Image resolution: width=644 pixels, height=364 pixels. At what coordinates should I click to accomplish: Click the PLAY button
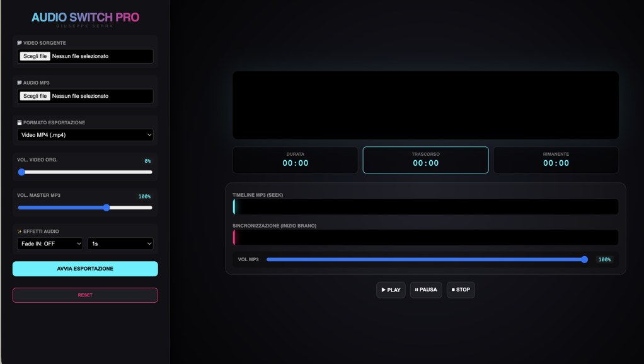click(x=391, y=290)
